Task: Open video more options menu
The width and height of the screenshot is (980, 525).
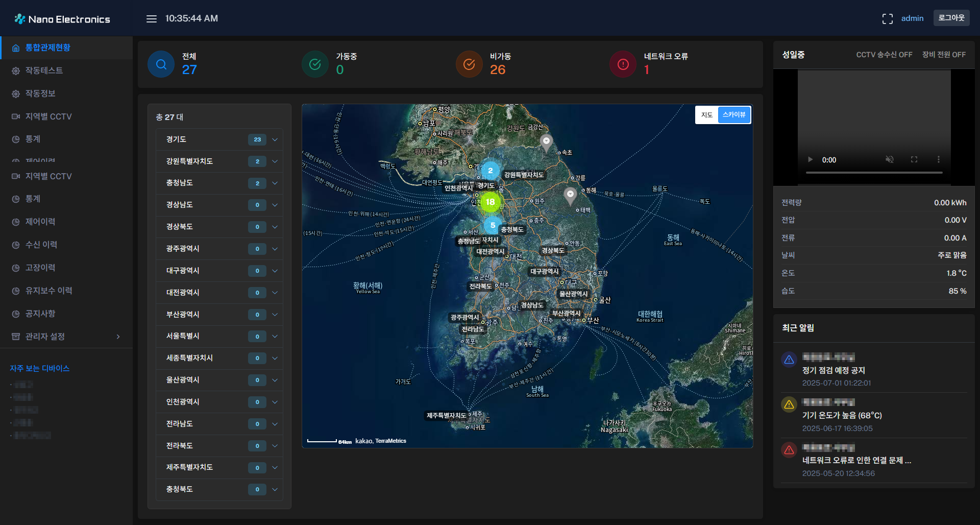Action: click(938, 160)
